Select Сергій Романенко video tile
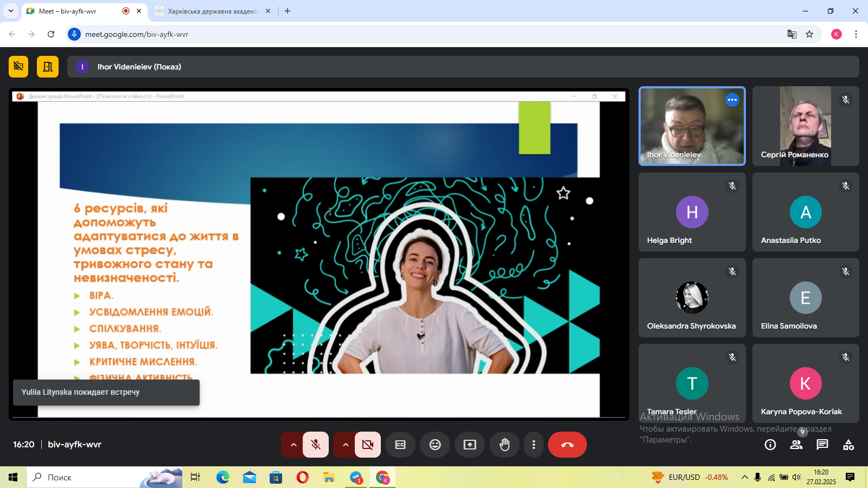The height and width of the screenshot is (488, 868). (x=806, y=126)
